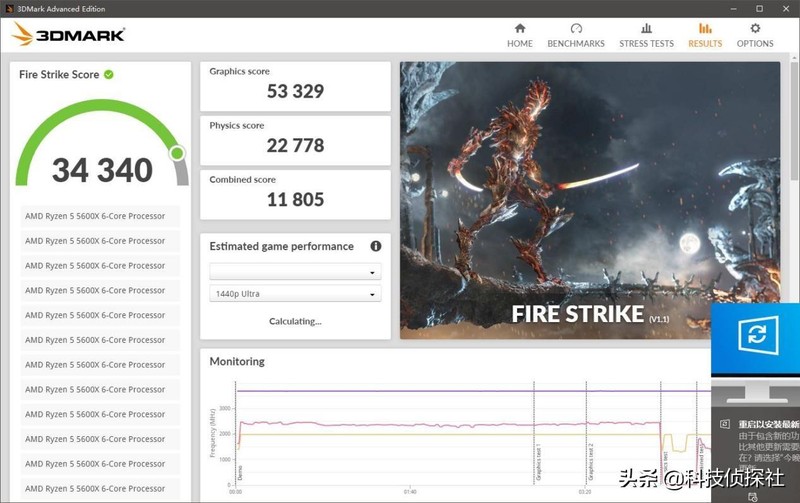Viewport: 800px width, 503px height.
Task: Open the BENCHMARKS gauge icon
Action: pos(576,29)
